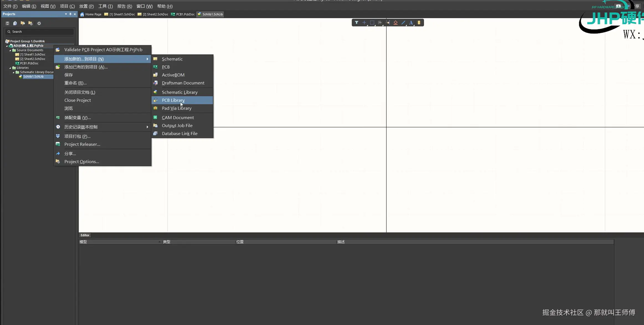Choose Schematic Library from the submenu
The image size is (644, 325).
click(x=183, y=92)
